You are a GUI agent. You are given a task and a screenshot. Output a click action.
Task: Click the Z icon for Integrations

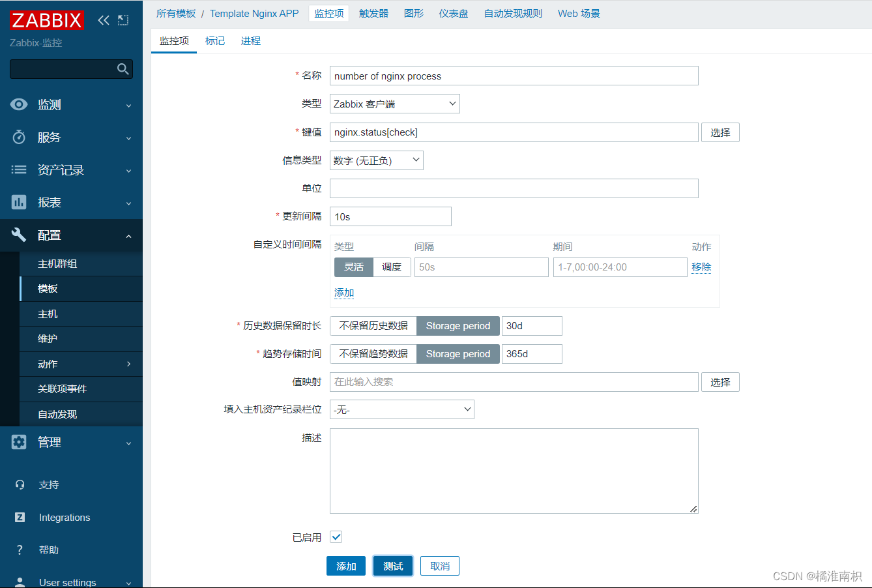coord(20,517)
